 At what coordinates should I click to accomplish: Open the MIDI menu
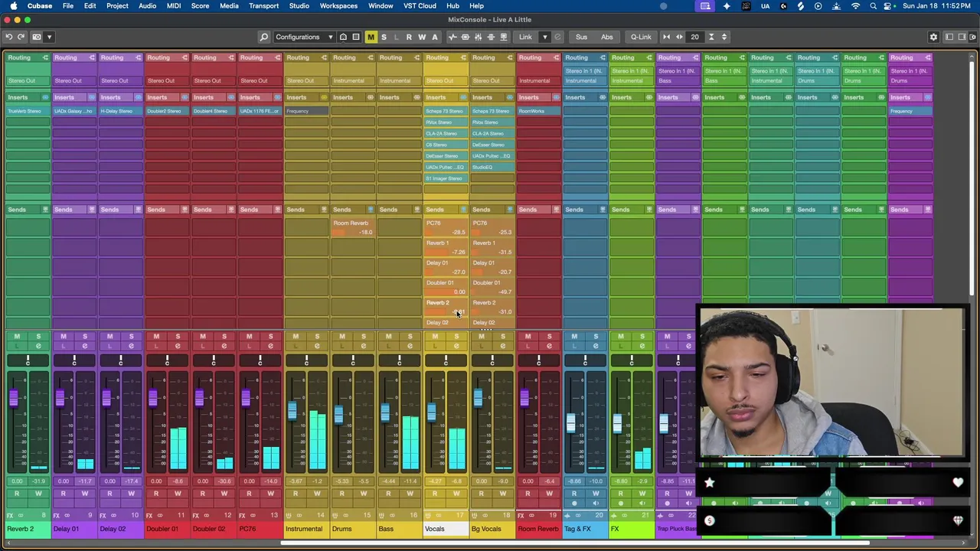tap(174, 6)
